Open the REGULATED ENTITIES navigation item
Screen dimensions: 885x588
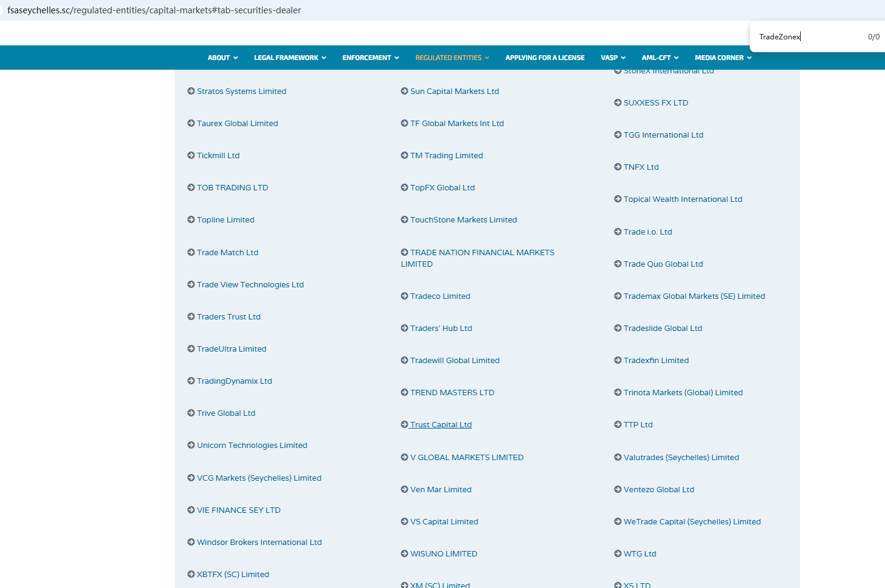pyautogui.click(x=449, y=58)
